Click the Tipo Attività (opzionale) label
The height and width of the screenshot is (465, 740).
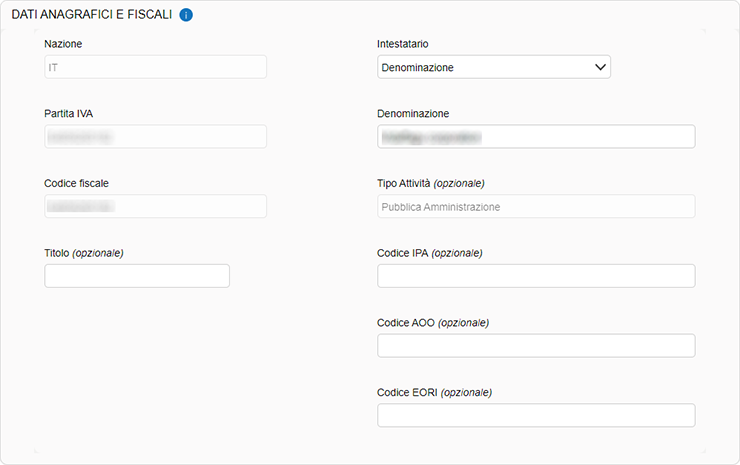click(x=431, y=183)
